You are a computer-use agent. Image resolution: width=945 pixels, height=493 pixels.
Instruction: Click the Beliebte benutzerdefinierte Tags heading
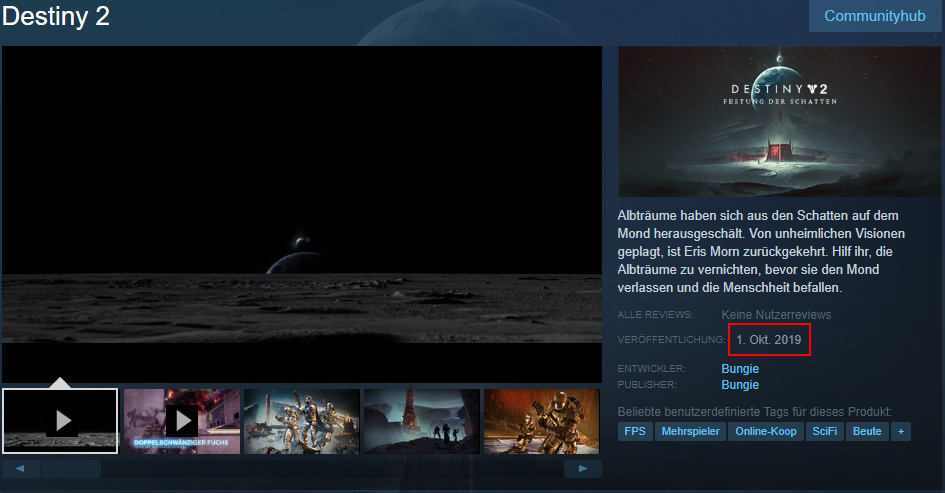tap(755, 412)
